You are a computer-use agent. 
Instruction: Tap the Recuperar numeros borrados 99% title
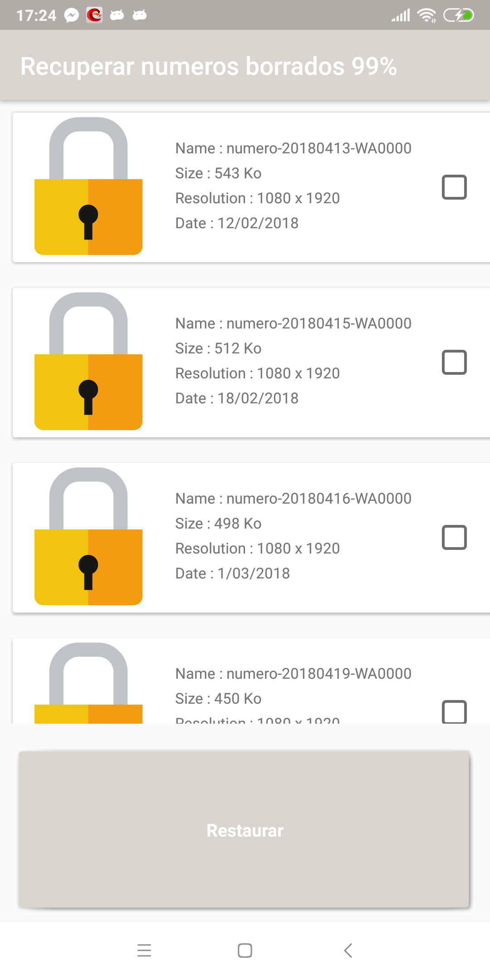coord(209,66)
